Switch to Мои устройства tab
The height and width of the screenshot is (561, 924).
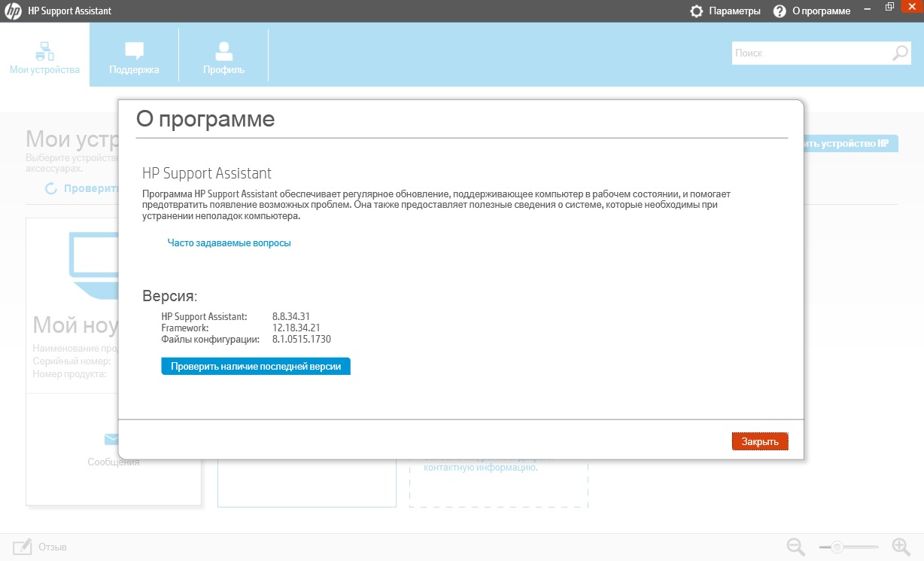coord(44,54)
